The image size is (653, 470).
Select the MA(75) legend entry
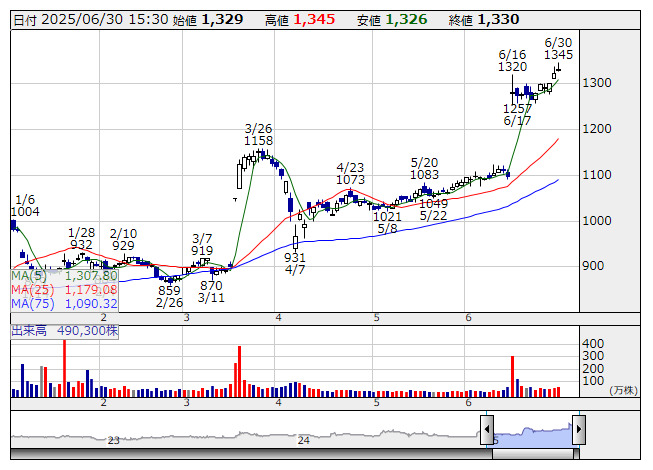(65, 303)
